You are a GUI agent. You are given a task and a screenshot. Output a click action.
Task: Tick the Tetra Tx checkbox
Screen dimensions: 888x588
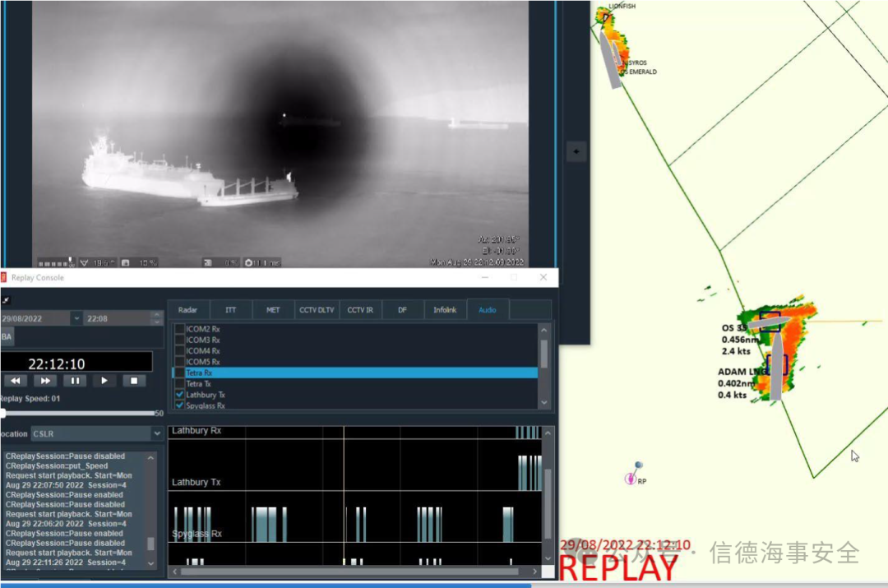[x=179, y=383]
